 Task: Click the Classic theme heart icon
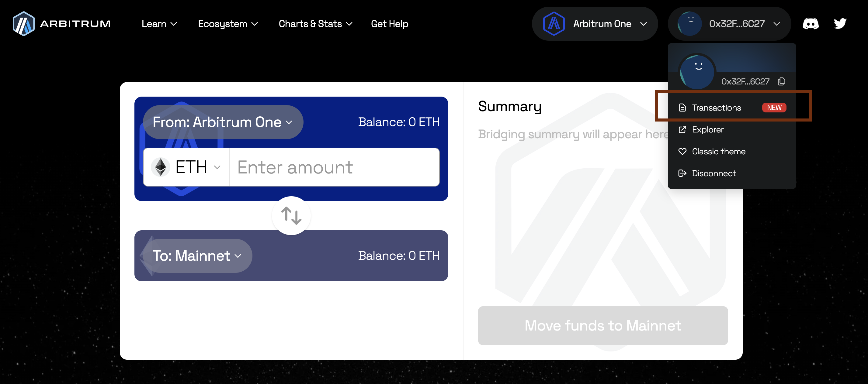(682, 151)
